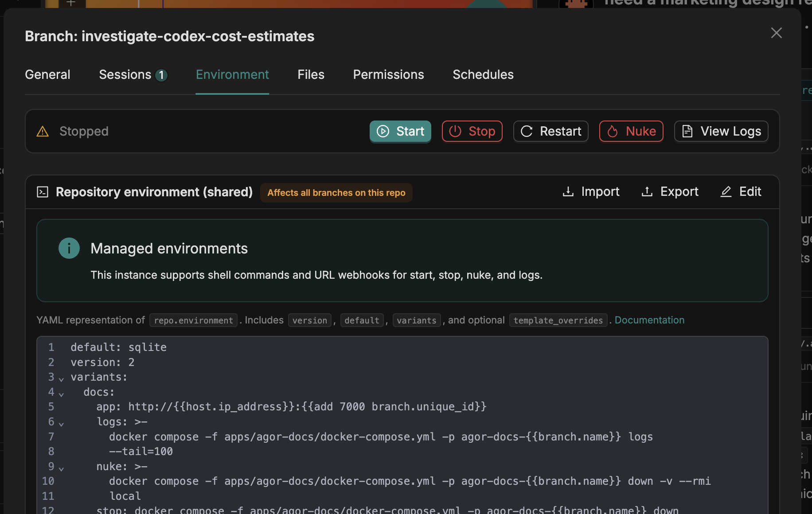This screenshot has height=514, width=812.
Task: Fold the logs block at line 6
Action: pyautogui.click(x=61, y=424)
